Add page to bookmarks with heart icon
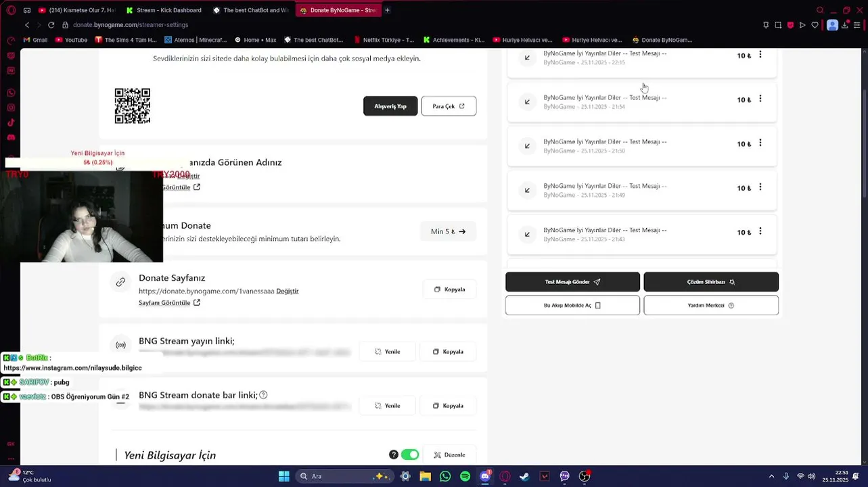868x487 pixels. 815,25
